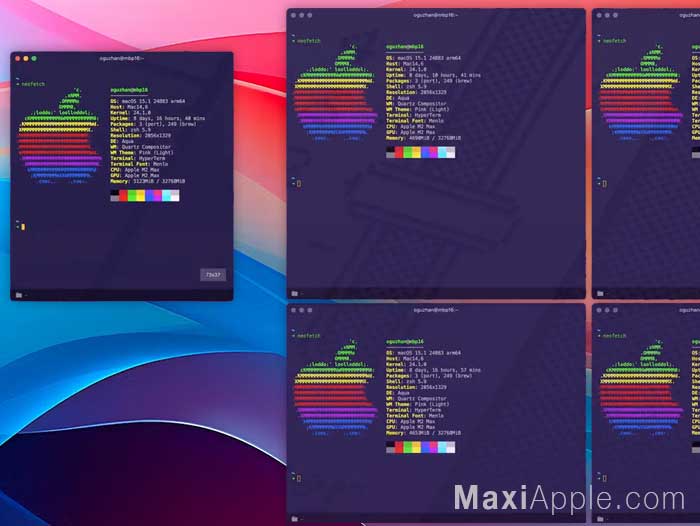Click the yellow color block in the front terminal's palette

pos(141,196)
